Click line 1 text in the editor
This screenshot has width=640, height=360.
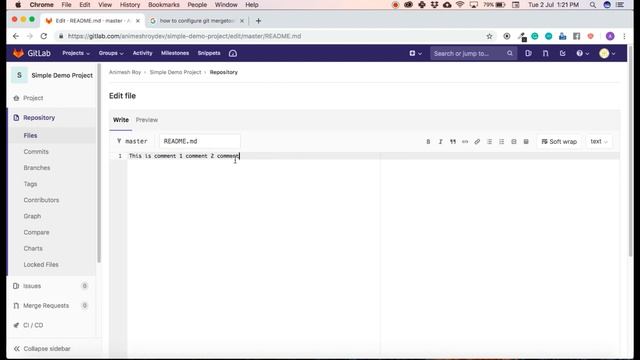[x=184, y=156]
